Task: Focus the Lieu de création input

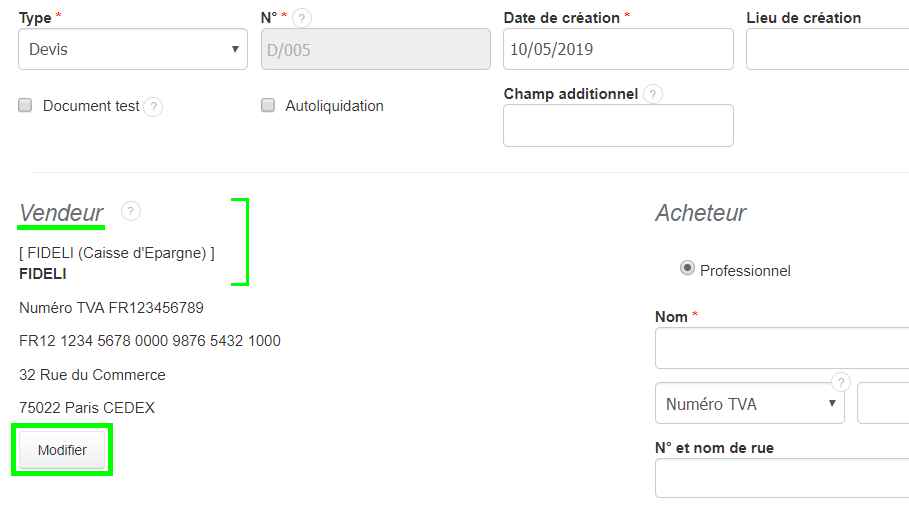Action: tap(827, 49)
